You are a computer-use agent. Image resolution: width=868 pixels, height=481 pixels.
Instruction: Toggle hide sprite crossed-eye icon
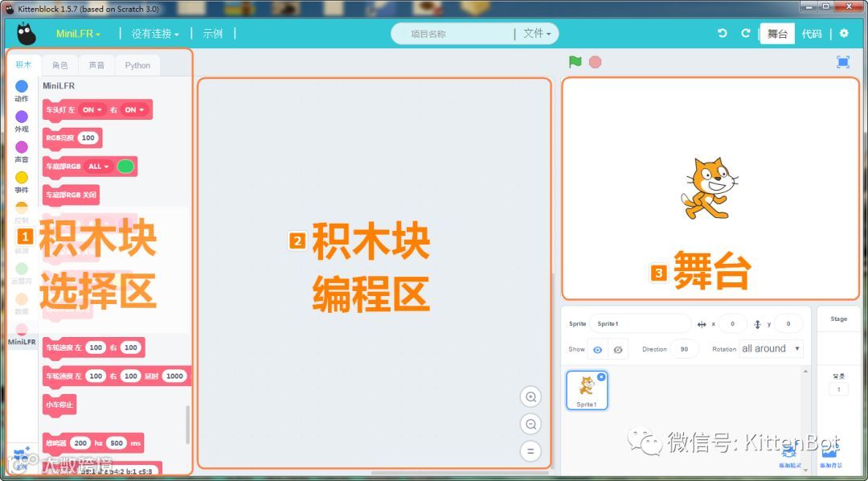618,350
